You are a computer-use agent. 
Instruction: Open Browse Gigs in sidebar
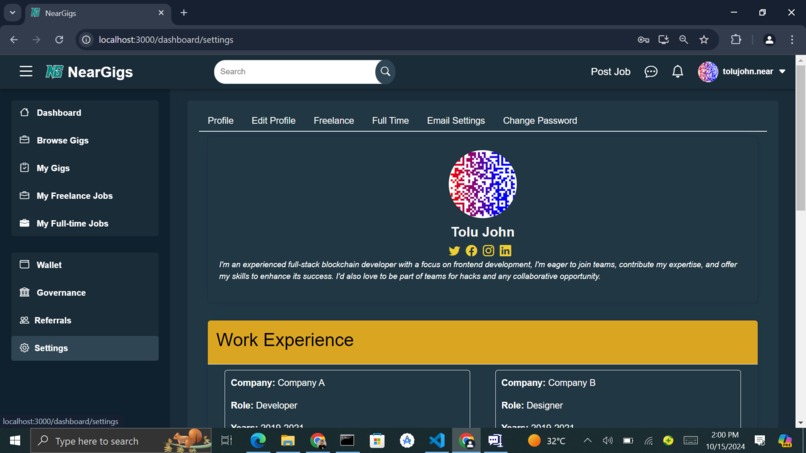click(85, 140)
